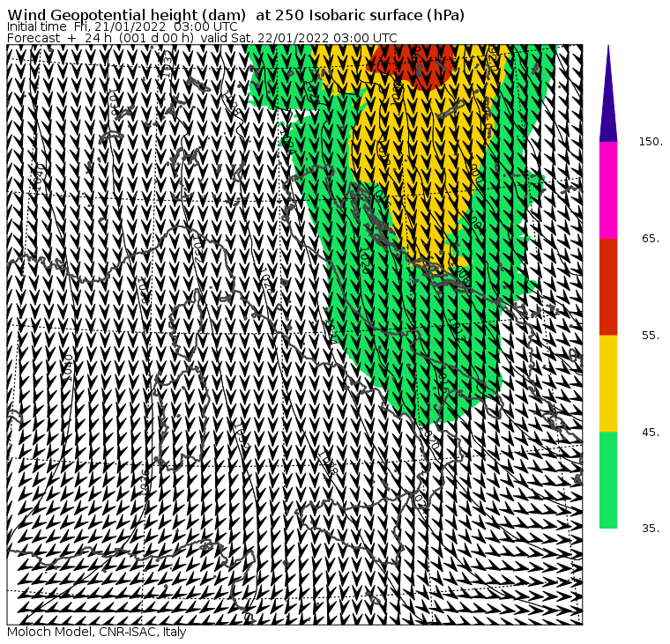Click the purple top arrow of the color scale
670x644 pixels.
point(608,93)
